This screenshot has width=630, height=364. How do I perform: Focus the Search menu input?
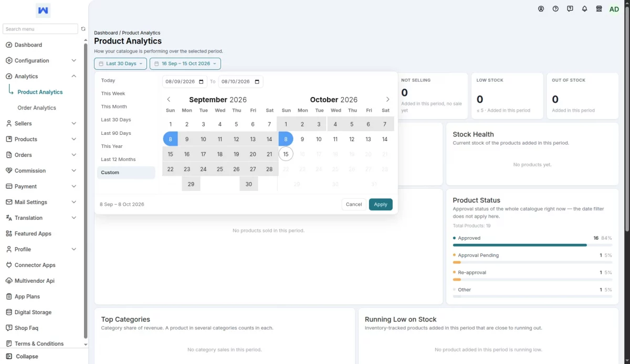(40, 29)
